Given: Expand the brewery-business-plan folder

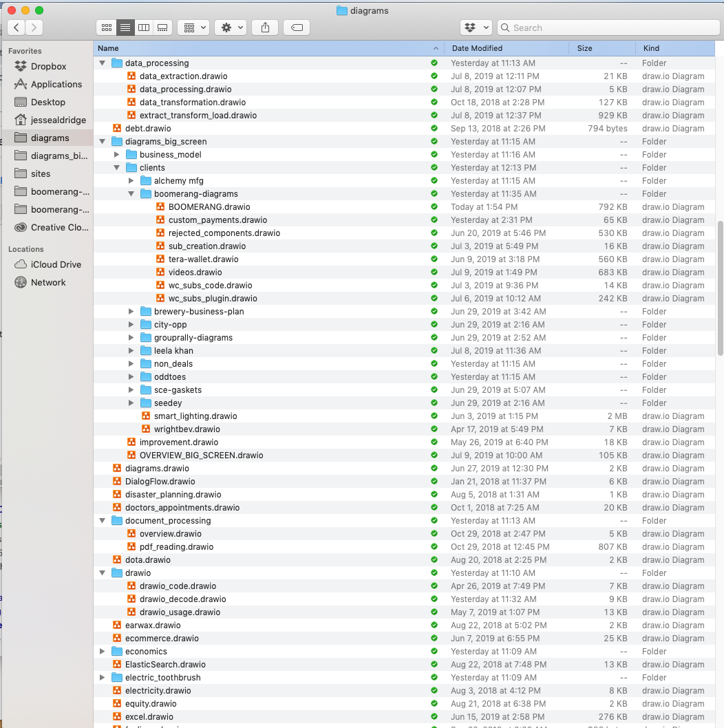Looking at the screenshot, I should coord(131,311).
